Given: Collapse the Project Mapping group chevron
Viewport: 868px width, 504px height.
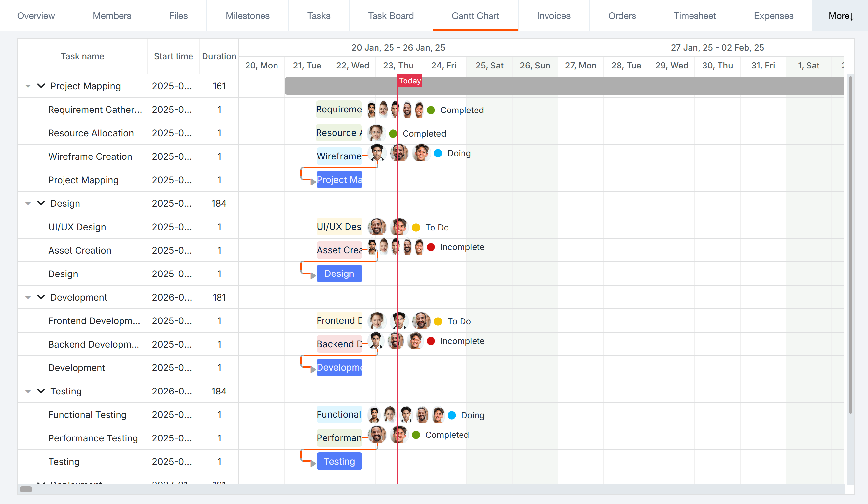Looking at the screenshot, I should 41,86.
